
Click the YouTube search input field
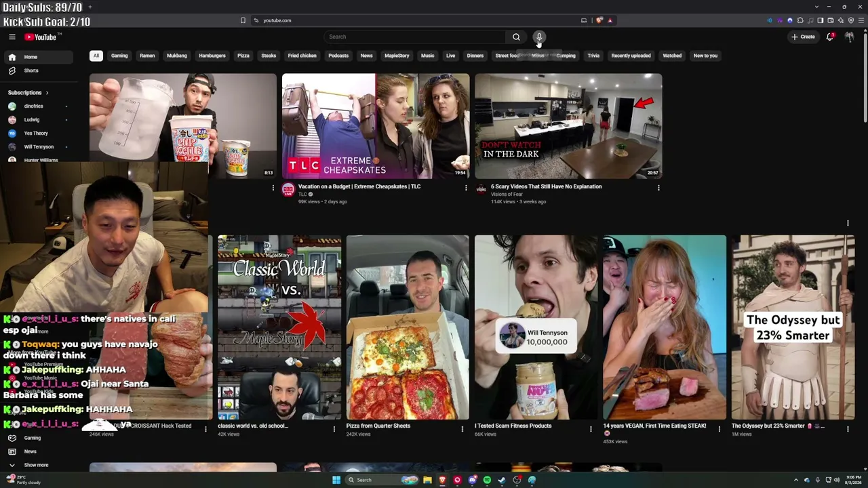(414, 37)
